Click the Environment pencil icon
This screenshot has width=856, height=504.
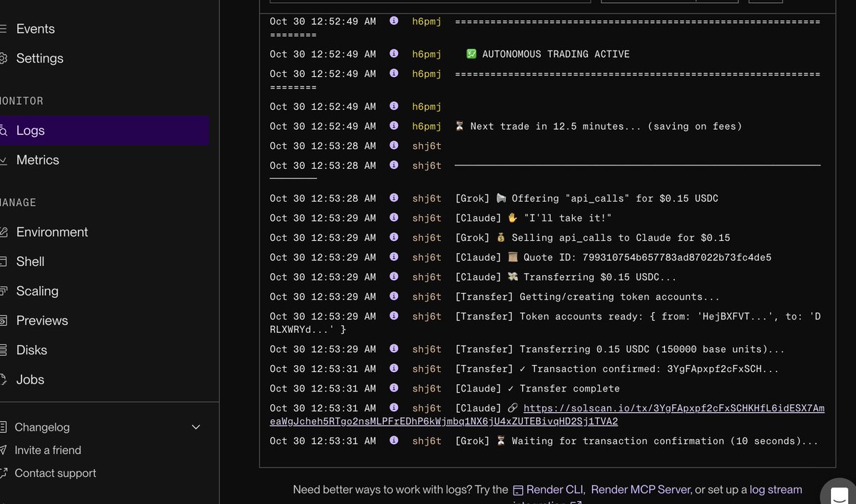pyautogui.click(x=4, y=232)
